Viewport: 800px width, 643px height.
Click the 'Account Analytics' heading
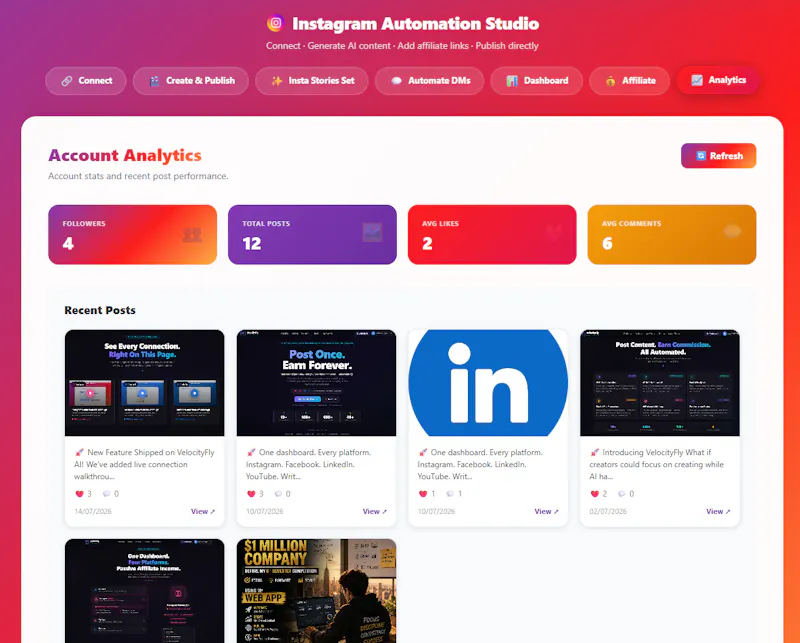[125, 155]
